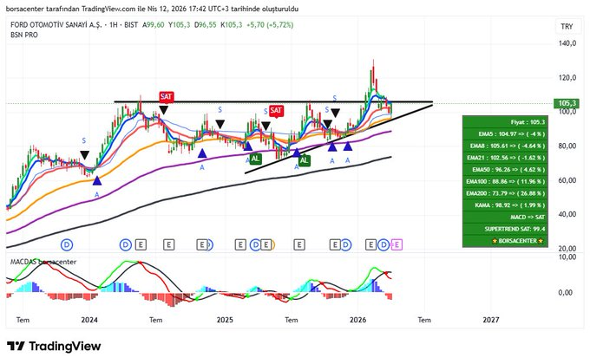Click the EMA5 : 104.97 table row
Viewport: 590px width, 364px height.
(x=505, y=133)
